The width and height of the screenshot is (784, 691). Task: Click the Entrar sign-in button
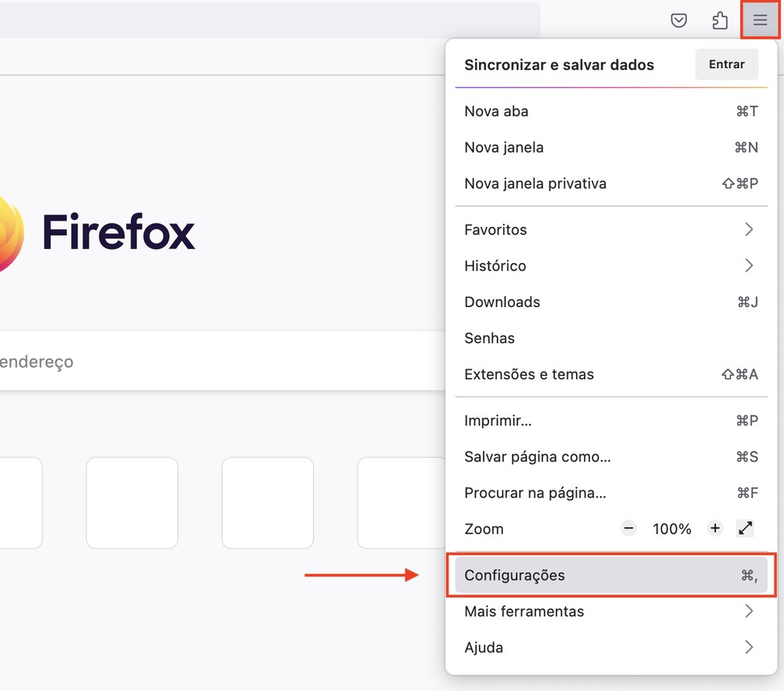point(727,64)
